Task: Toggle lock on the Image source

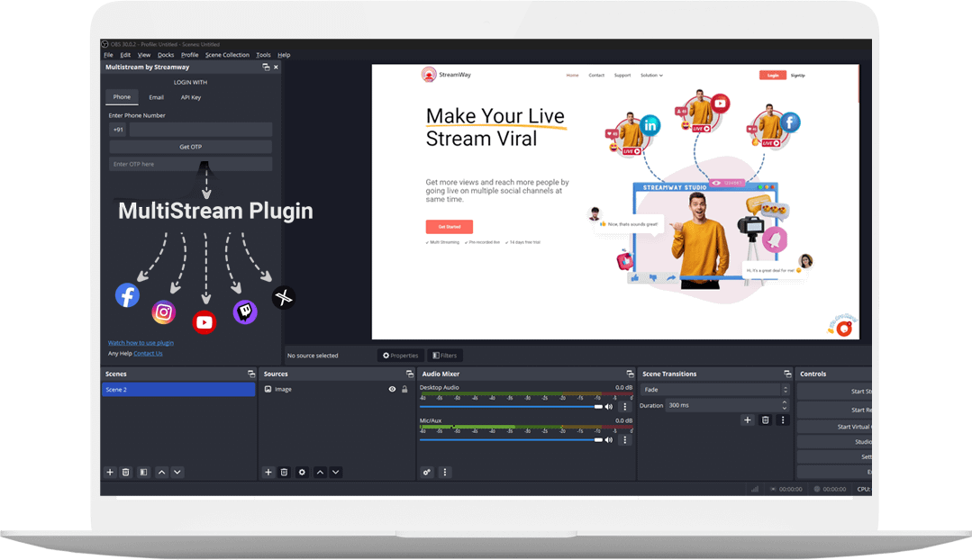Action: coord(404,389)
